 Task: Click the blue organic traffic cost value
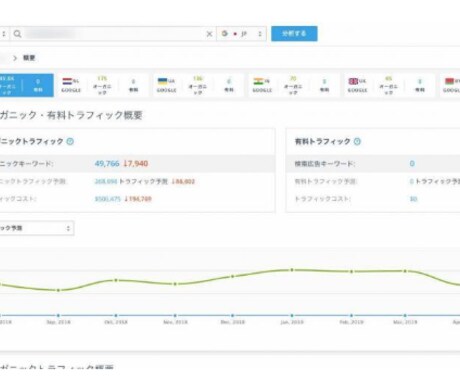tap(107, 199)
